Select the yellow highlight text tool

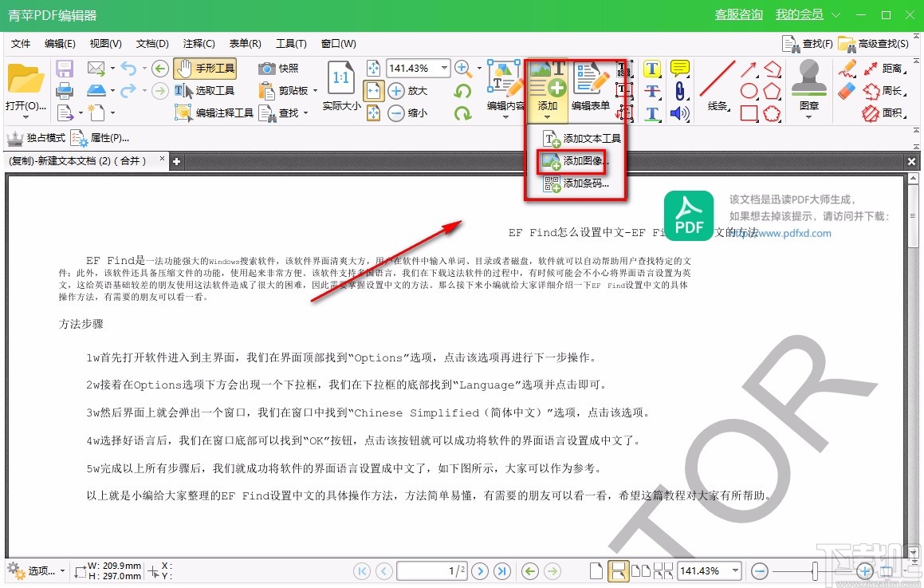click(652, 69)
